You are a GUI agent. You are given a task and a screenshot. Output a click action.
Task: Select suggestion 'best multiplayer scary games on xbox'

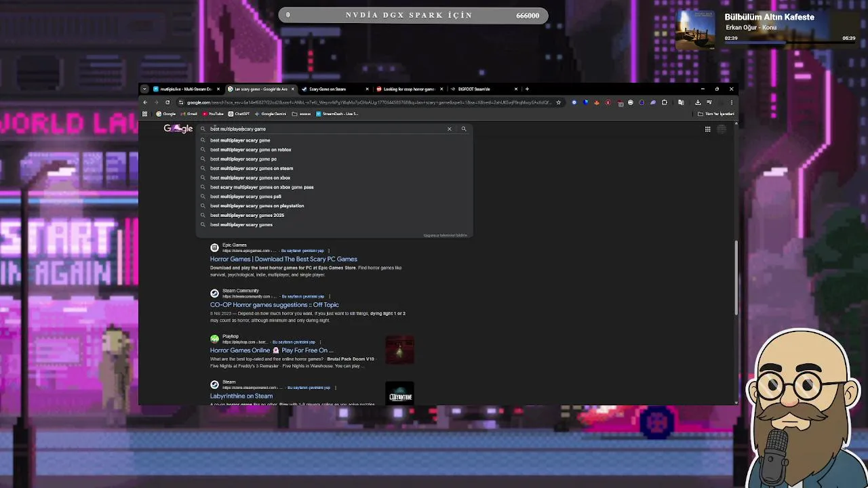pos(250,178)
